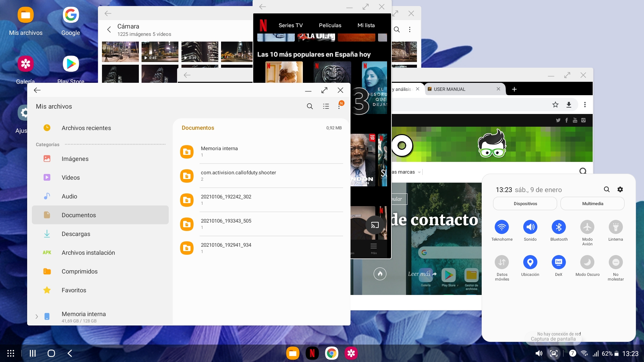Open Twitter icon on webpage header
644x362 pixels.
tap(558, 120)
